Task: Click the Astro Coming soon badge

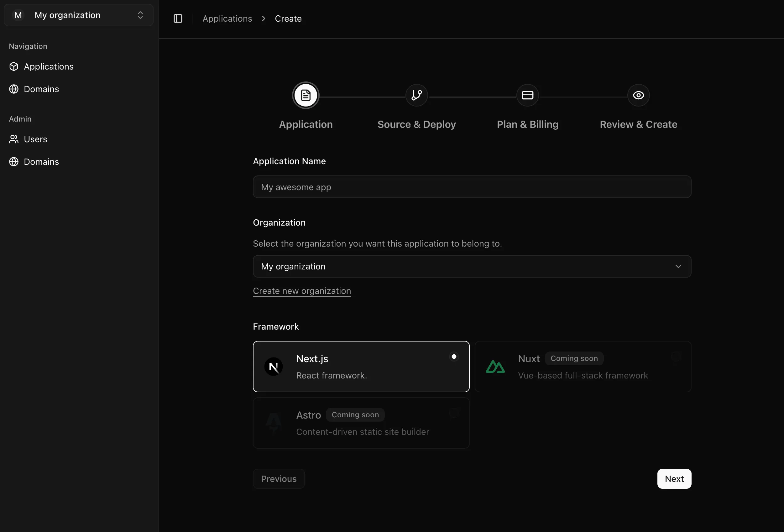Action: tap(355, 415)
